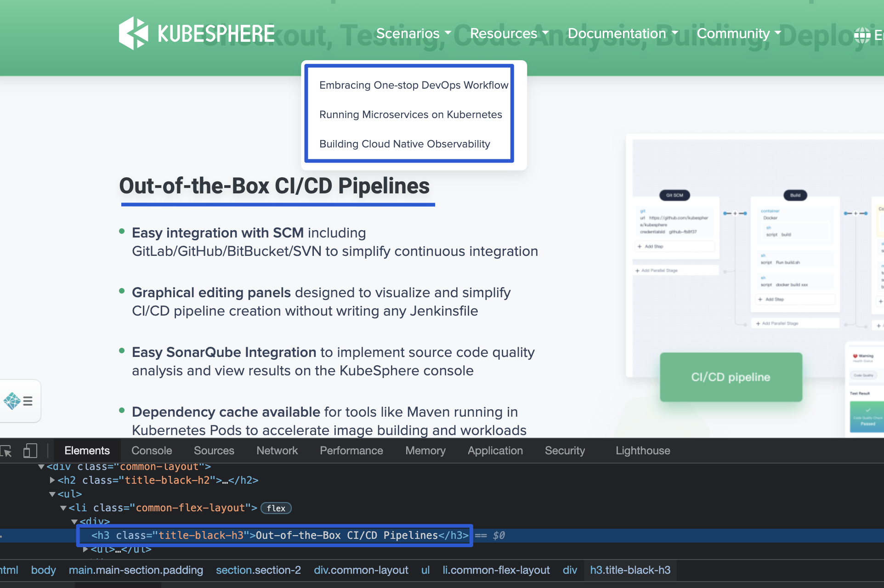Toggle the device emulation icon in DevTools
The image size is (884, 588).
[30, 451]
